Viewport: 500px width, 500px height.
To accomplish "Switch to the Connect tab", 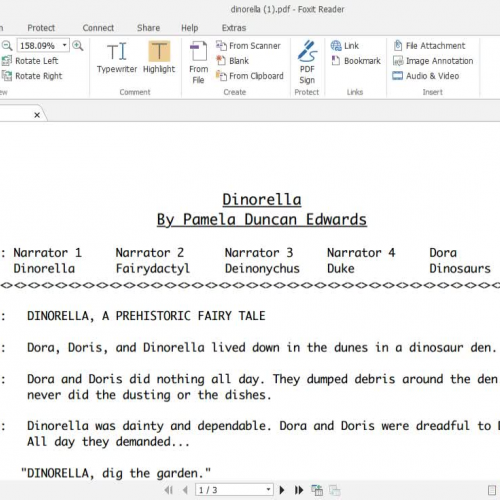I will (98, 28).
